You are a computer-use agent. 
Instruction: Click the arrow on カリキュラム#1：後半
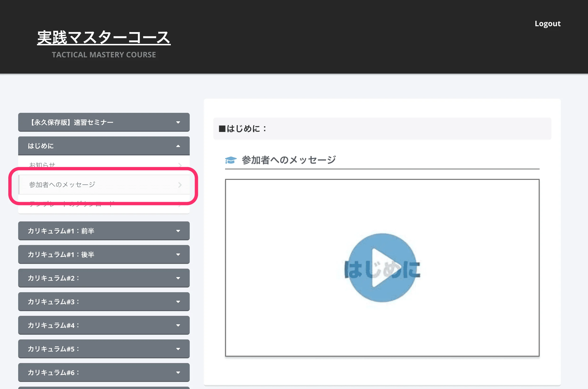(x=178, y=254)
